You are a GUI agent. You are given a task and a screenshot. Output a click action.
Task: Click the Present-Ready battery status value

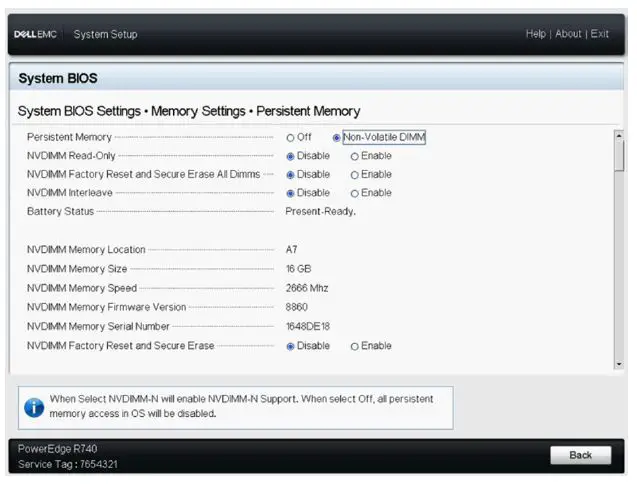click(x=320, y=211)
